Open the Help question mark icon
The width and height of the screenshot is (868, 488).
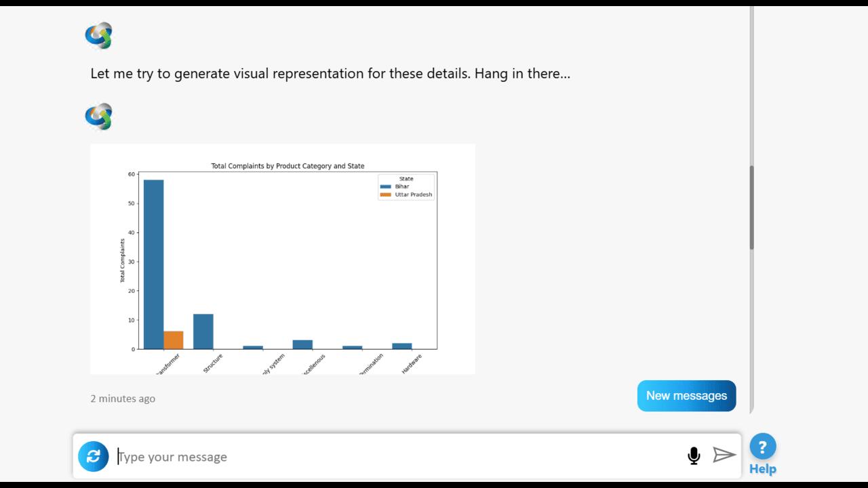[x=763, y=447]
